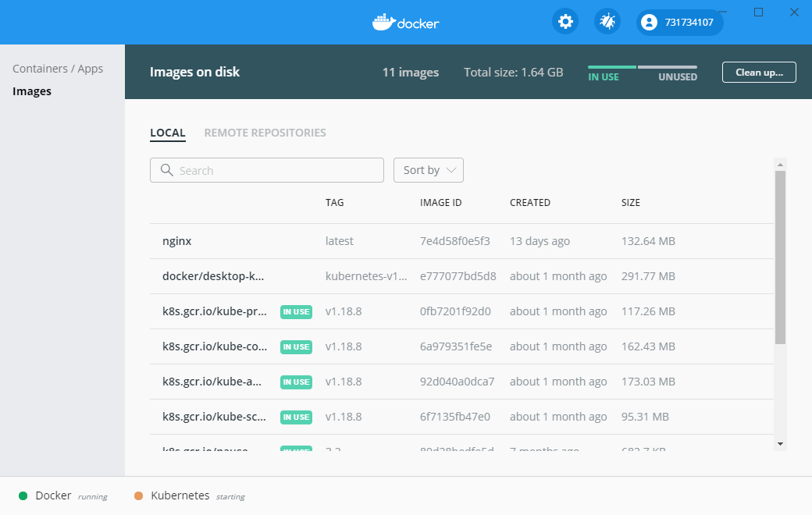Click the scrollbar down arrow
Viewport: 812px width, 515px height.
(x=781, y=444)
